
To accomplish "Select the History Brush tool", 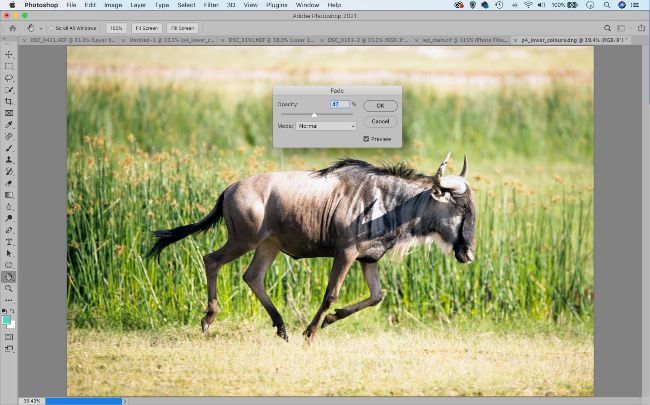I will pyautogui.click(x=9, y=171).
